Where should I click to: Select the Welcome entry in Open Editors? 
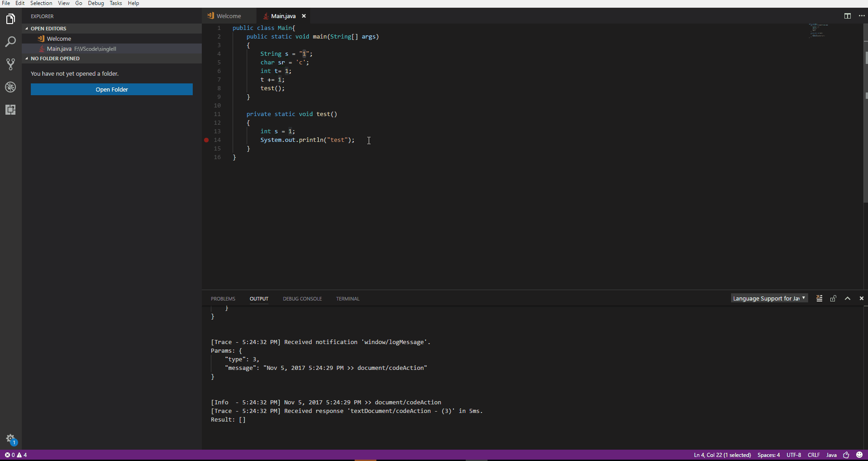pos(58,39)
